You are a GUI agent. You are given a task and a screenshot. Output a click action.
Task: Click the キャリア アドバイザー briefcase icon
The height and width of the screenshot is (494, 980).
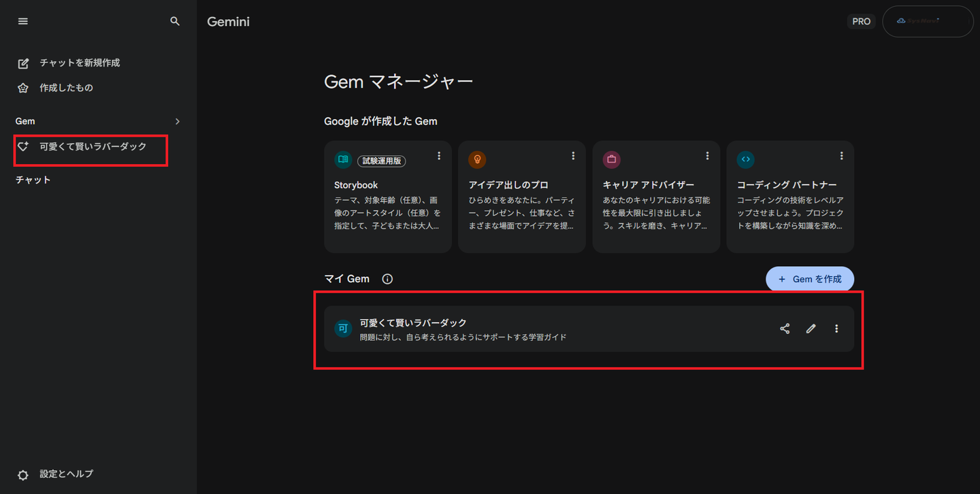pos(611,159)
